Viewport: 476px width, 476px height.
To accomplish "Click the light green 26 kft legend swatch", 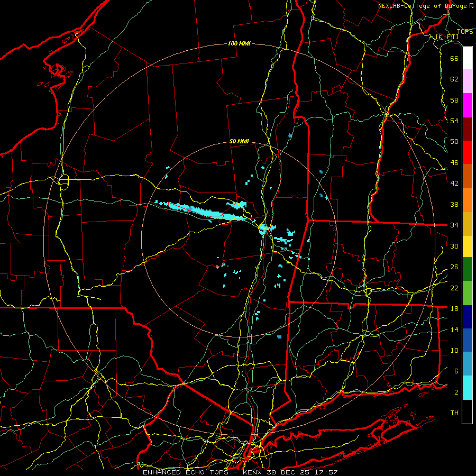I will pyautogui.click(x=467, y=293).
